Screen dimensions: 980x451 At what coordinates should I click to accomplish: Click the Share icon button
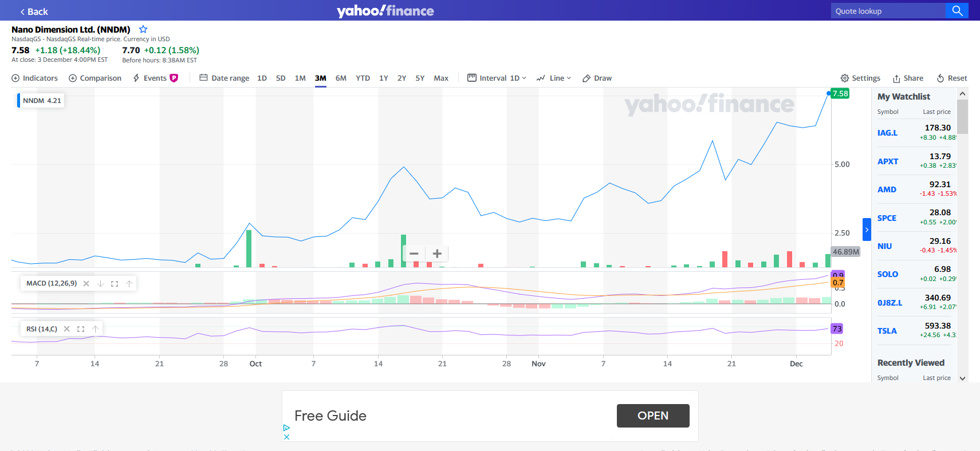908,78
